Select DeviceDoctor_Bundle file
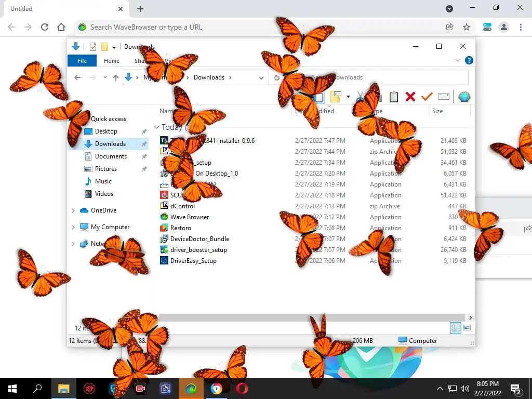The height and width of the screenshot is (399, 532). [199, 239]
